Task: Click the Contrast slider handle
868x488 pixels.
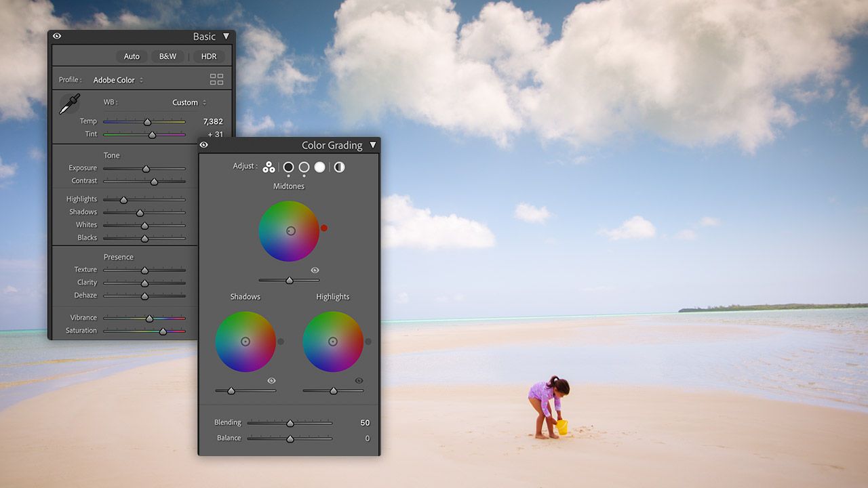Action: tap(154, 182)
